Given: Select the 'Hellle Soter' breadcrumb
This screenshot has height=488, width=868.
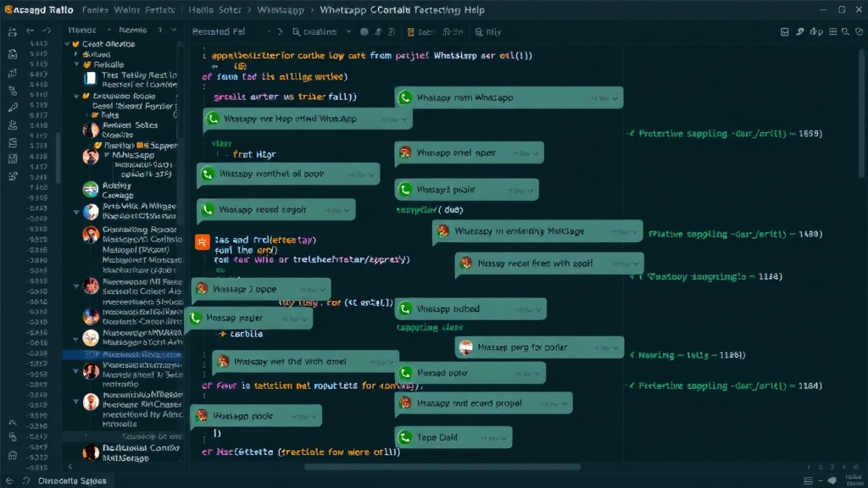Looking at the screenshot, I should (214, 10).
